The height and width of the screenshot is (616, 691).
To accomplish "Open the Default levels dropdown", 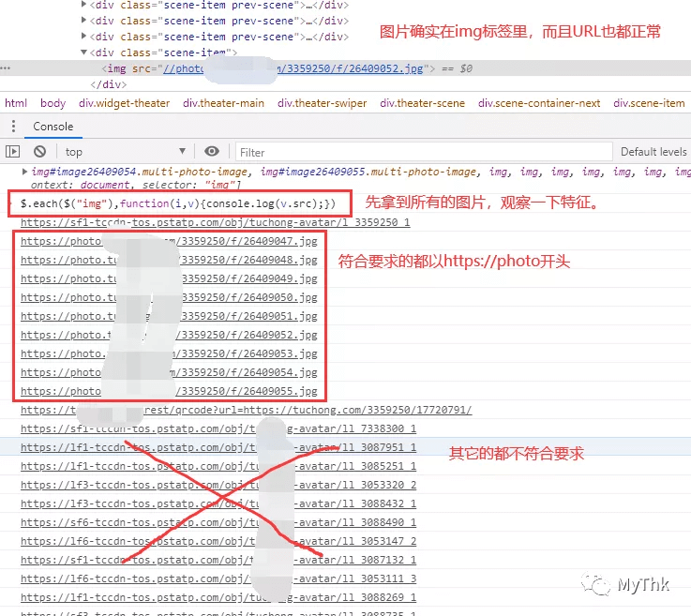I will pos(654,152).
